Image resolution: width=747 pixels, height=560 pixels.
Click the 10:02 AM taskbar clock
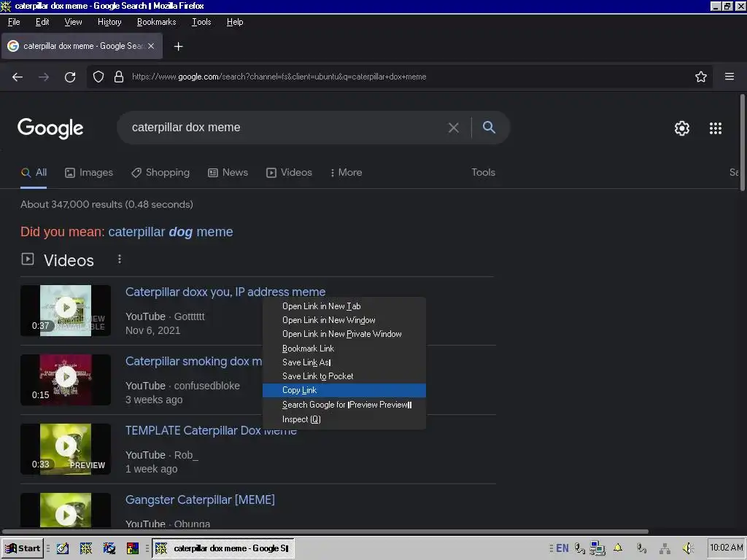point(727,548)
